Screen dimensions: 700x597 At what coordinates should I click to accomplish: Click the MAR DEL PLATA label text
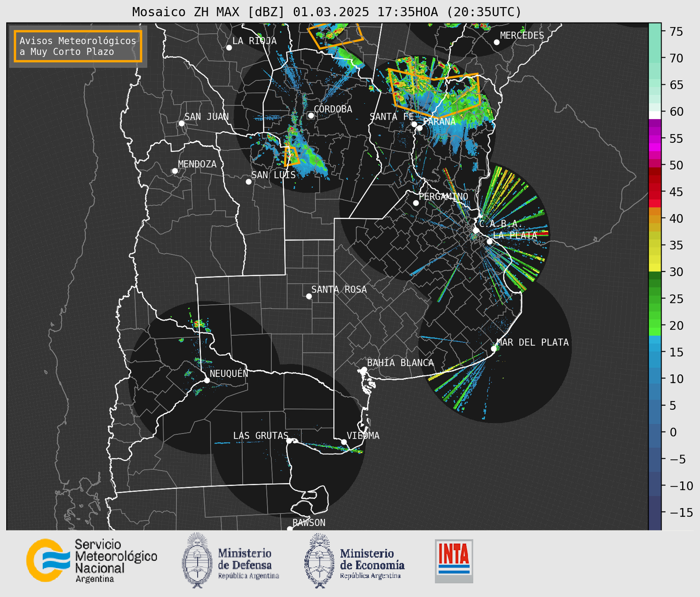[x=532, y=343]
